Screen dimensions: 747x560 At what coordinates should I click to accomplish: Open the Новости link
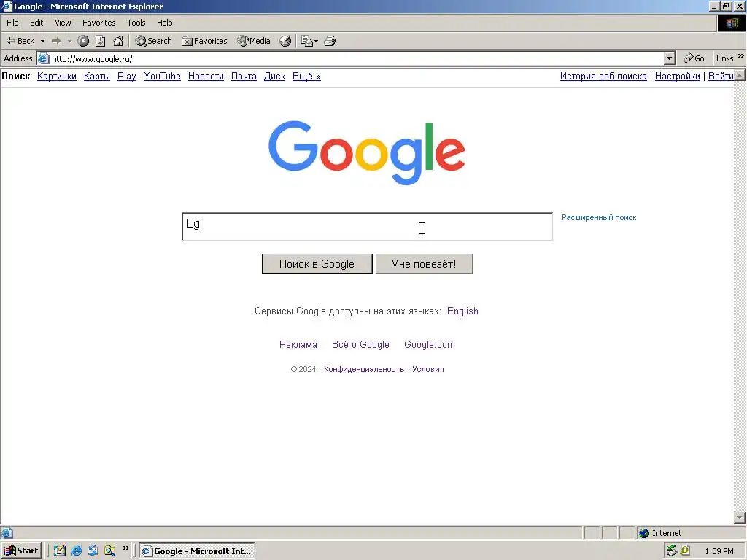coord(206,76)
